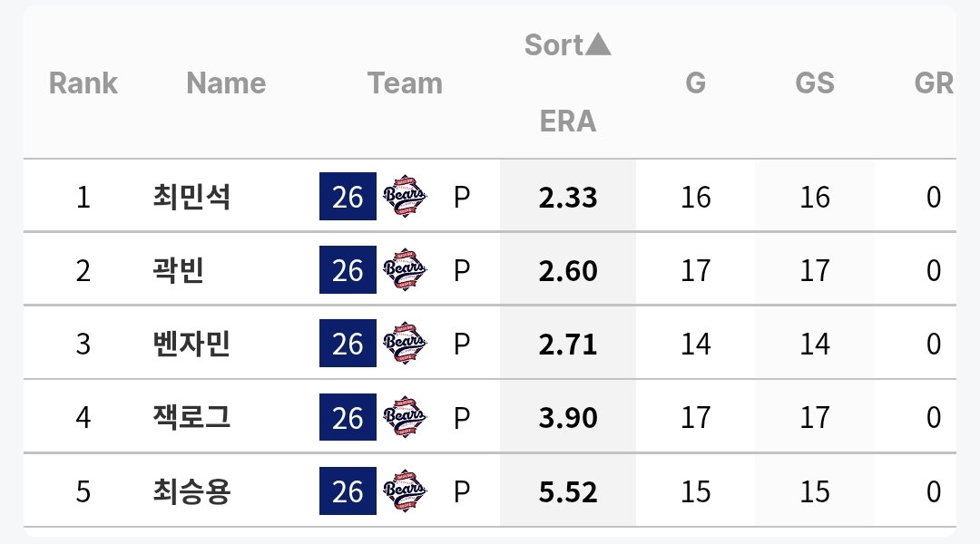Viewport: 980px width, 544px height.
Task: Click Bears logo in 잭로그 row
Action: coord(405,416)
